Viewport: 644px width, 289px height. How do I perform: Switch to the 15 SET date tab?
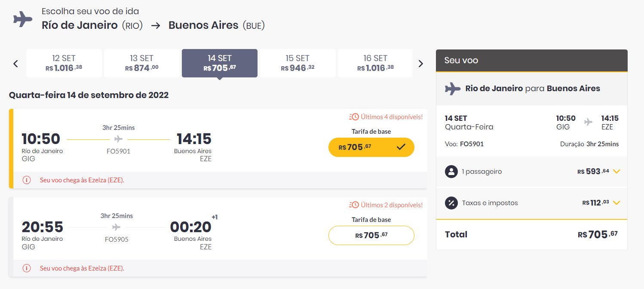(297, 63)
